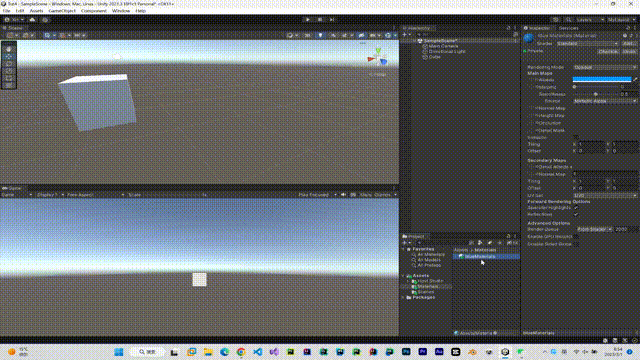
Task: Toggle Scene audio button
Action: tap(333, 36)
